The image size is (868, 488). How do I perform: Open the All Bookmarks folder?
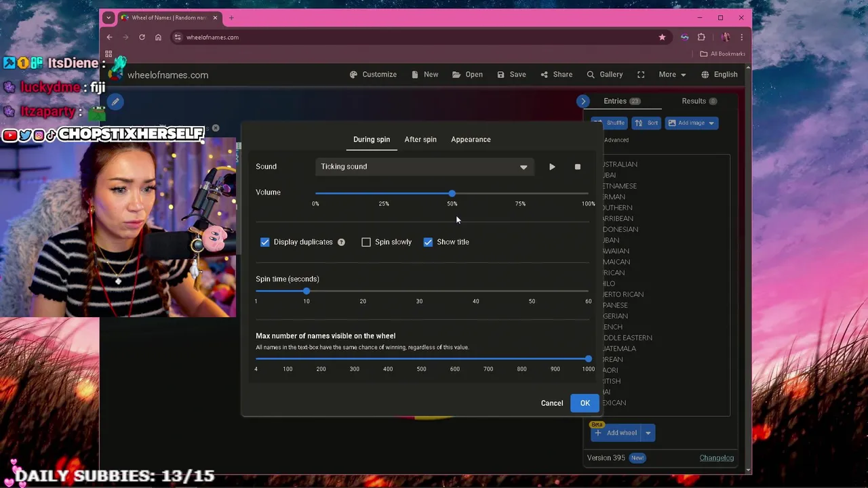pos(723,54)
